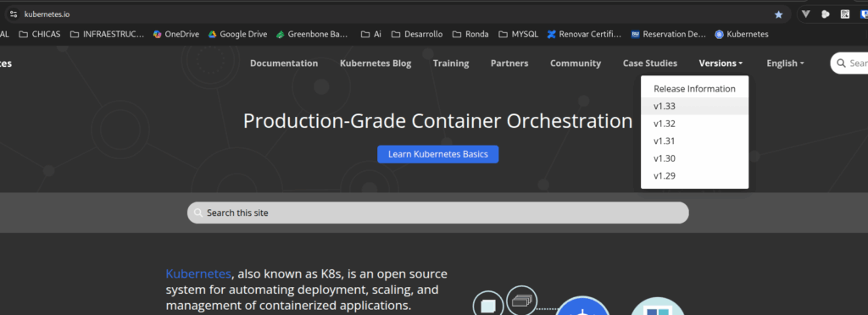Open the Renovar Certifi... bookmark

click(585, 34)
